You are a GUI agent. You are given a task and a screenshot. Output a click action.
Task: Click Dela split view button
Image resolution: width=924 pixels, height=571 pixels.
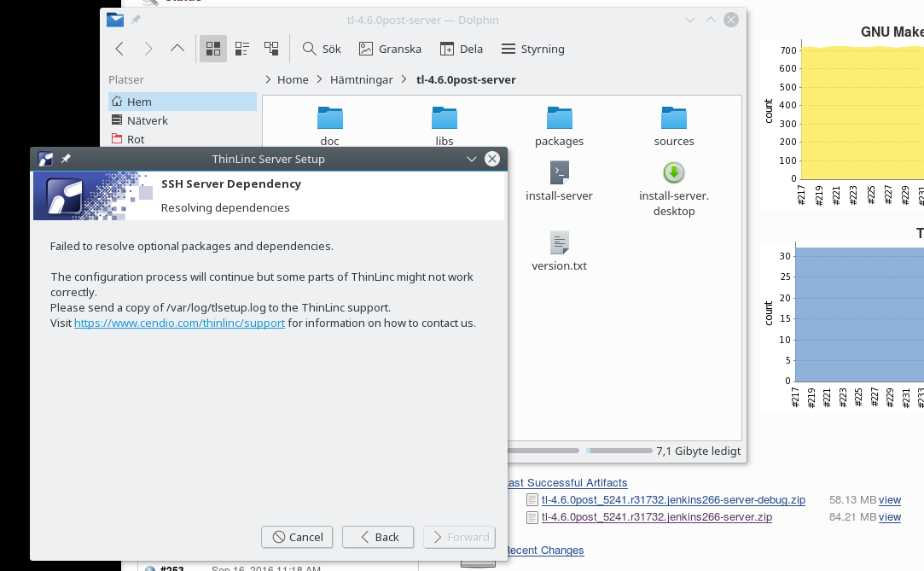coord(462,49)
